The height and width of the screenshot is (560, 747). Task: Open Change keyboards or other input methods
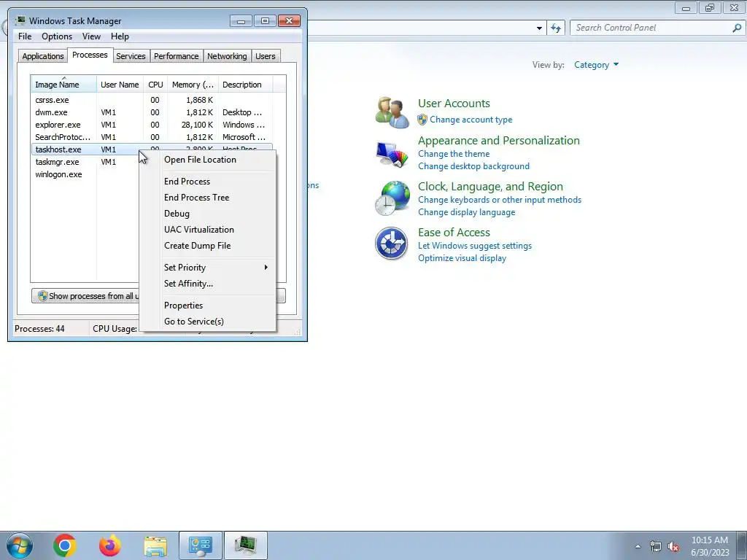point(500,200)
